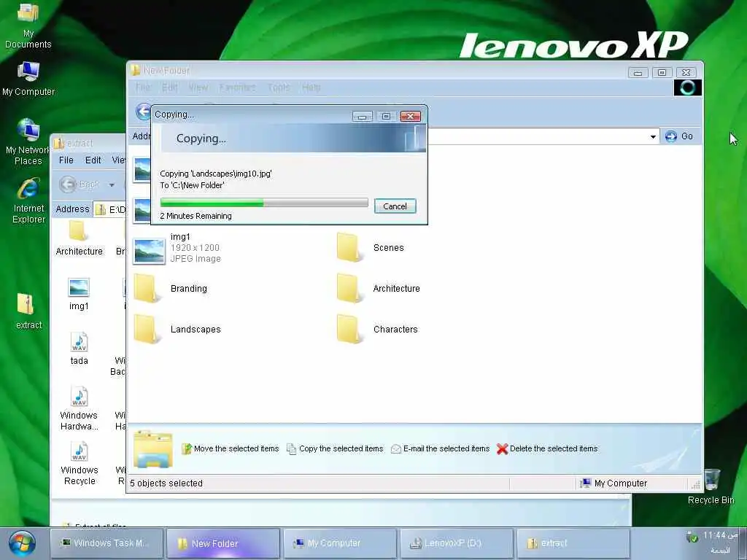This screenshot has width=747, height=560.
Task: Switch to Windows Task Manager taskbar button
Action: (x=107, y=542)
